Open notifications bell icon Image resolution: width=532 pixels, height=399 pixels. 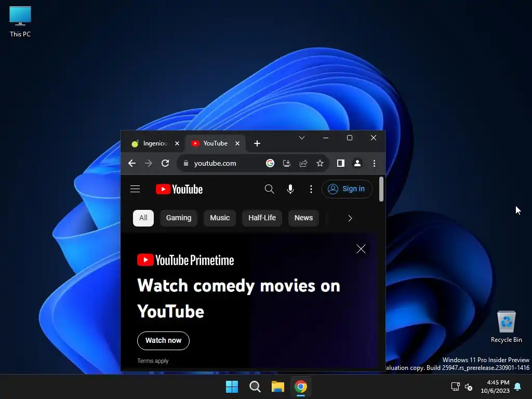(x=518, y=387)
